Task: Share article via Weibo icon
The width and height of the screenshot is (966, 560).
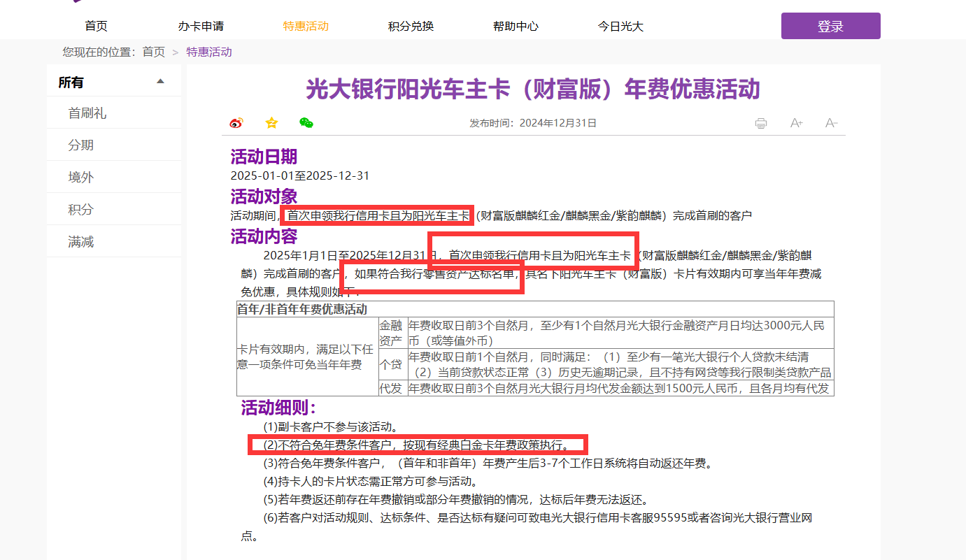Action: [236, 123]
